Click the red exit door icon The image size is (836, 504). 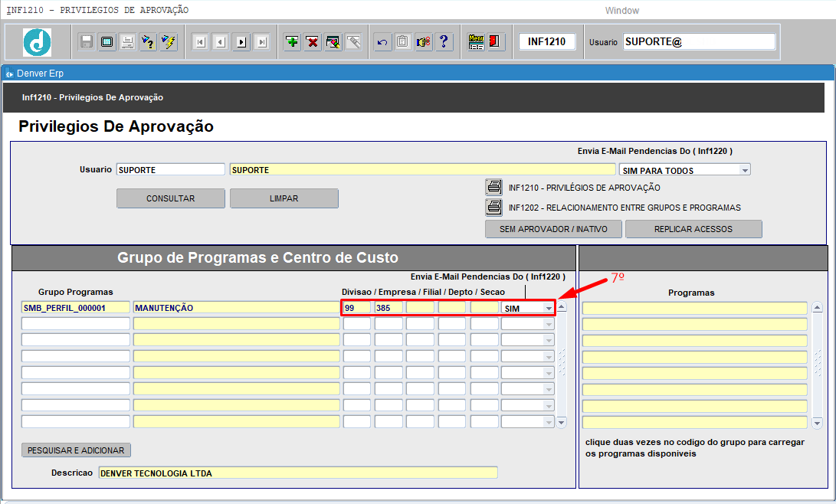pos(494,41)
